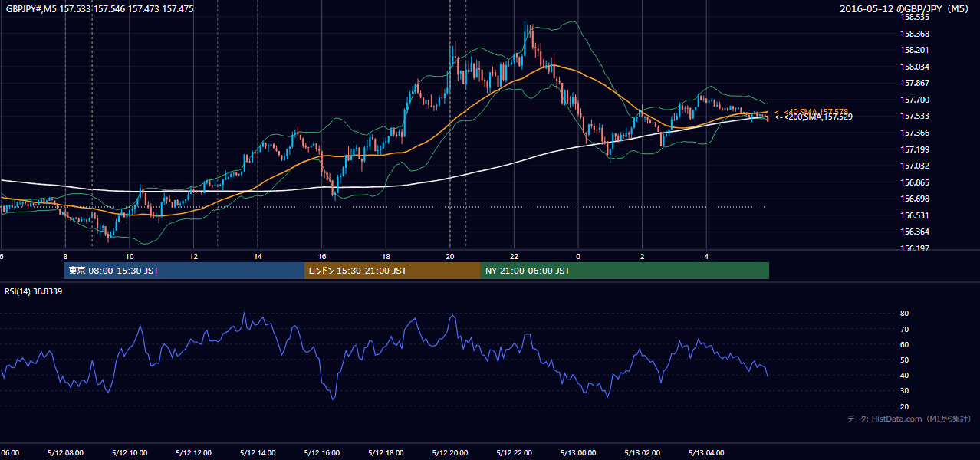Image resolution: width=980 pixels, height=460 pixels.
Task: Click the データ: HistData.com source credit
Action: pyautogui.click(x=909, y=419)
